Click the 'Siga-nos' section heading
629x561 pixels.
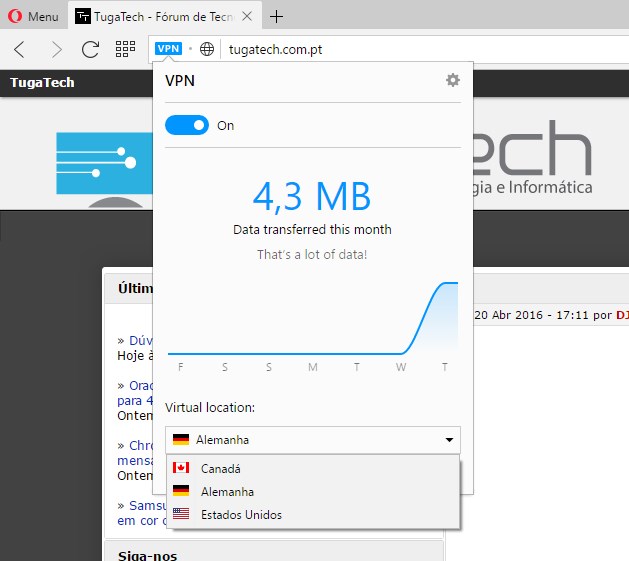coord(148,555)
